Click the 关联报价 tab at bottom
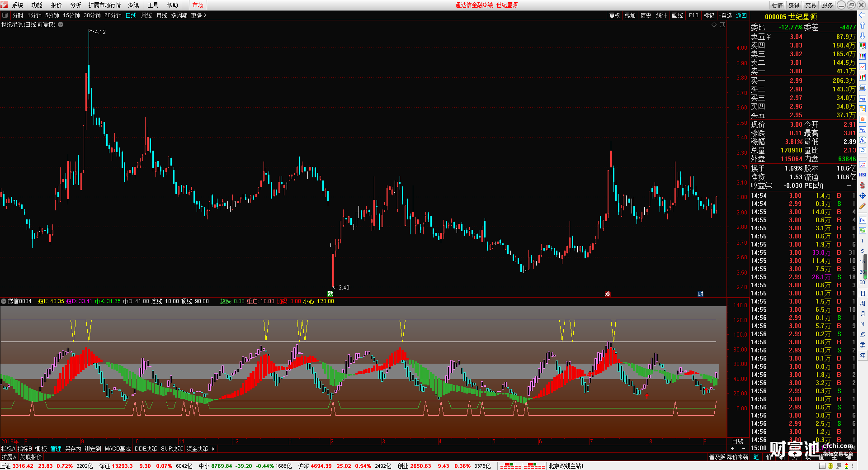The width and height of the screenshot is (868, 470). pos(31,457)
